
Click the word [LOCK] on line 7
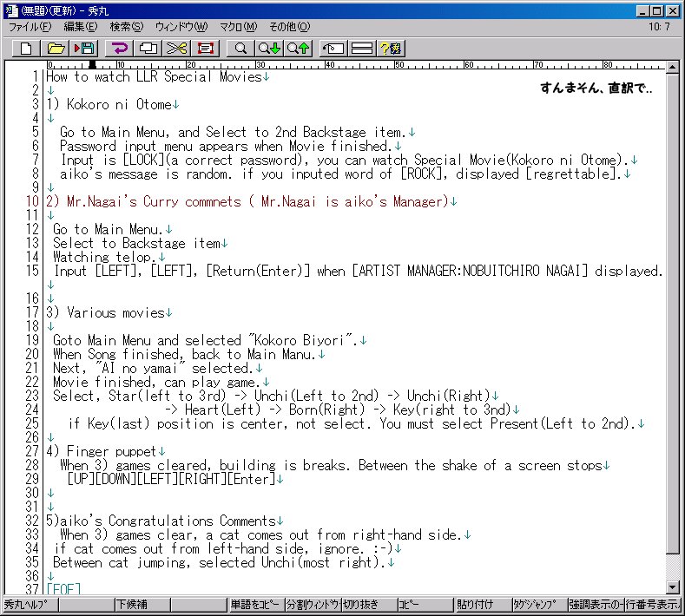point(143,161)
